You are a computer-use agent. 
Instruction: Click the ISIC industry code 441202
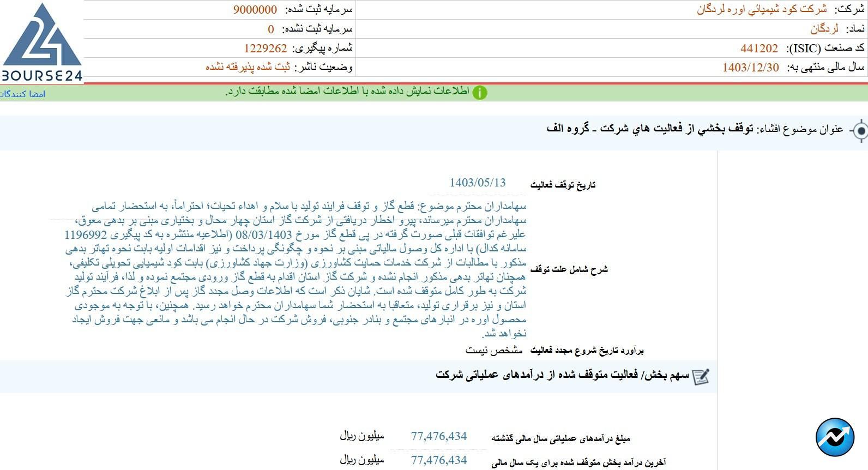(759, 49)
